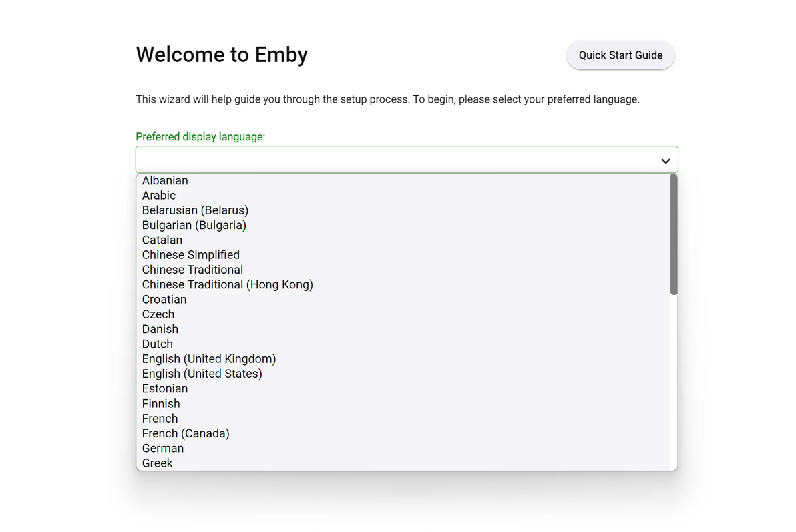Pick Bulgarian (Bulgaria) from the list
This screenshot has height=532, width=796.
[x=194, y=225]
